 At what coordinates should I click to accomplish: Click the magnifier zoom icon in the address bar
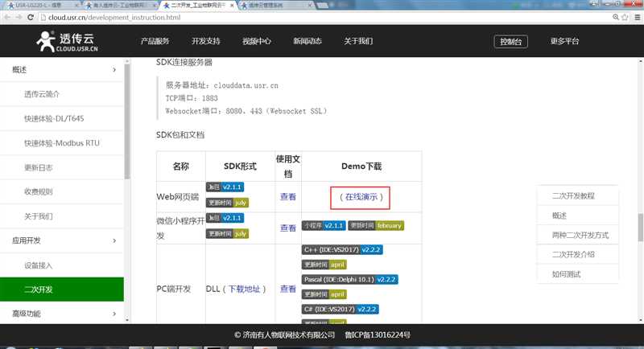point(616,17)
